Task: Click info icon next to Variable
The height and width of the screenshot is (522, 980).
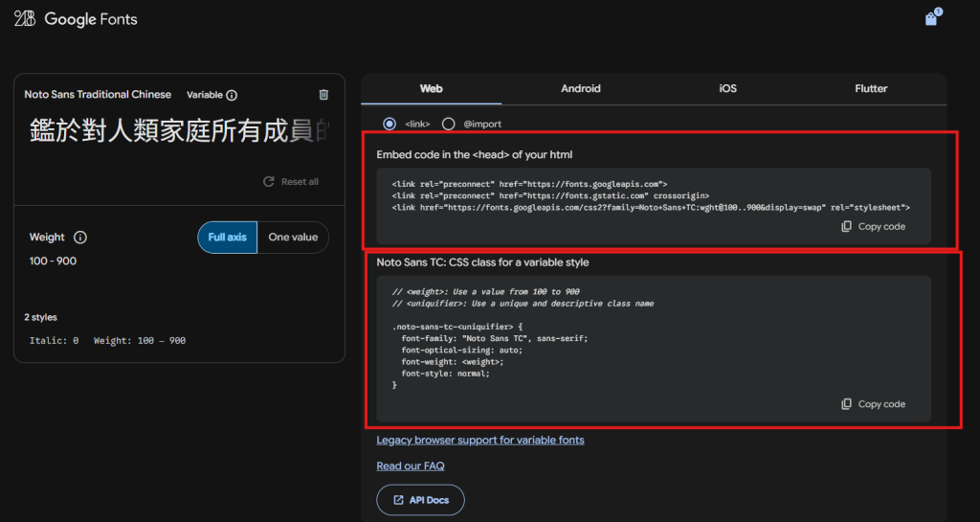Action: click(232, 96)
